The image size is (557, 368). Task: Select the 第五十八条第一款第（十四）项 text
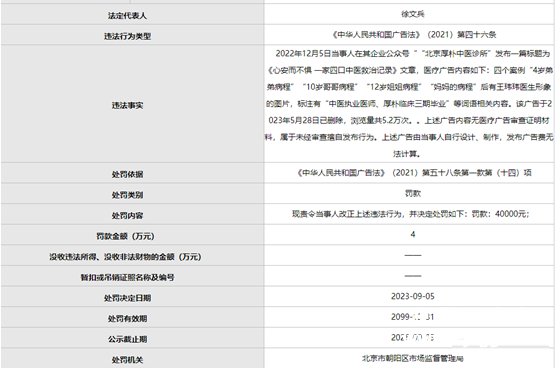(x=477, y=173)
